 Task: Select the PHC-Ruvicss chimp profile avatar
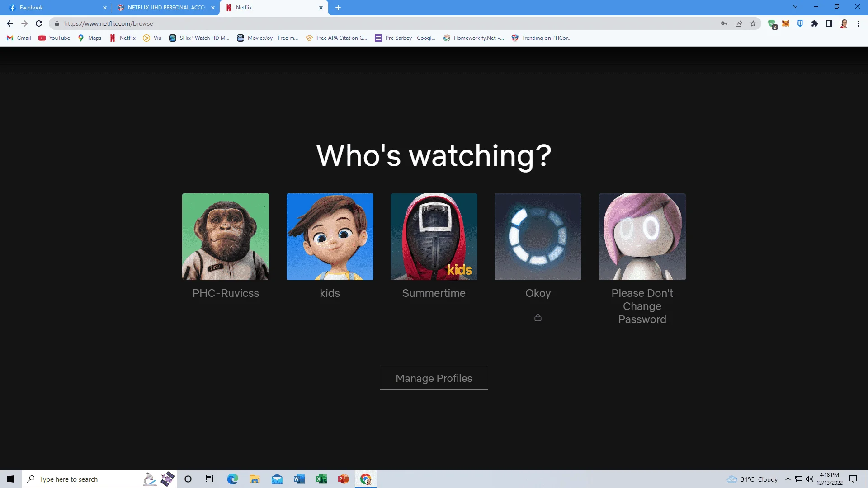(226, 237)
